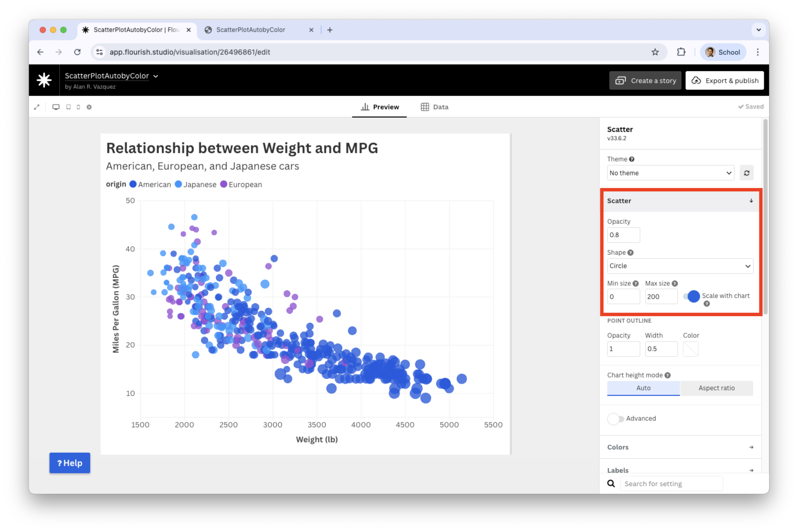Open the Shape Circle dropdown
Screen dimensions: 798x532
[680, 266]
